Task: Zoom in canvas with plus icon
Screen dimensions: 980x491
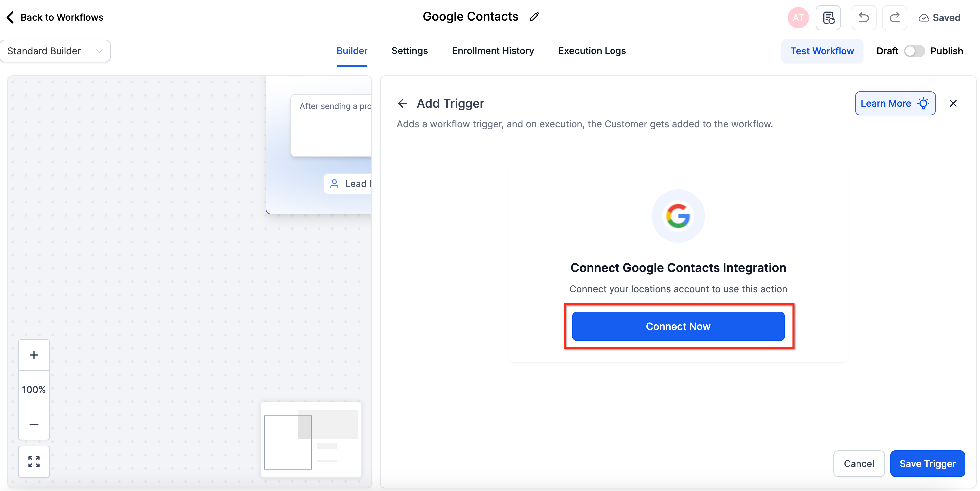Action: coord(34,355)
